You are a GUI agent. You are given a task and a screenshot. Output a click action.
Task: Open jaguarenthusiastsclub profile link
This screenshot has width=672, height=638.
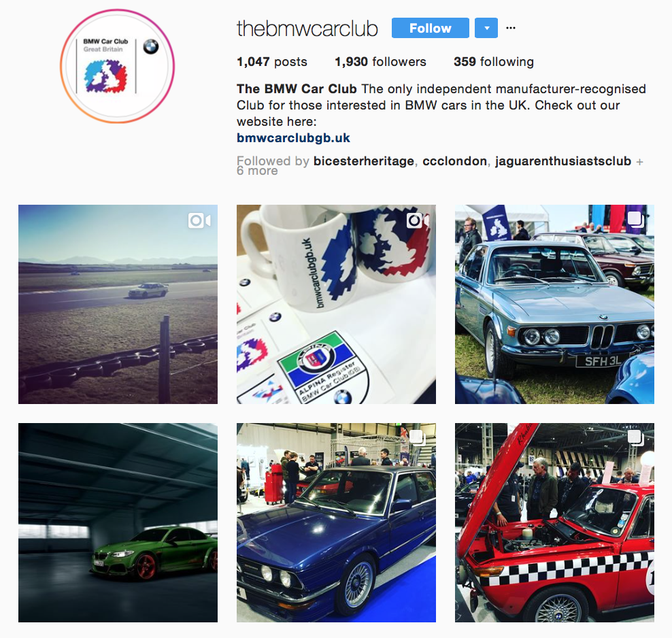click(563, 161)
